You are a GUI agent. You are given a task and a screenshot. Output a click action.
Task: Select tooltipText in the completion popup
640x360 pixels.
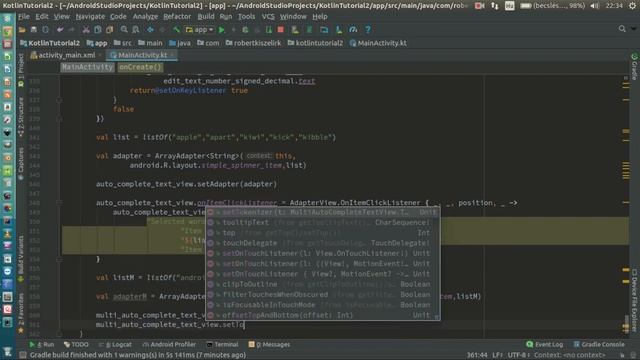[322, 222]
